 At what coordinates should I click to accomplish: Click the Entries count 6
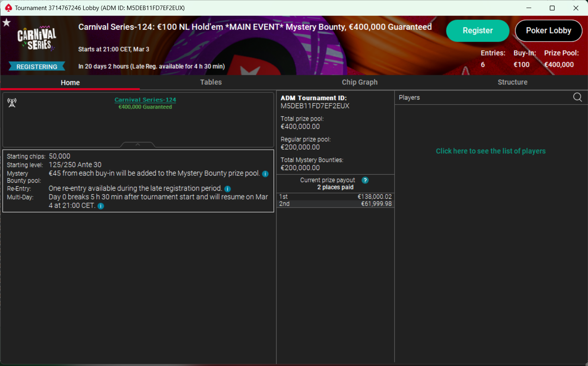pyautogui.click(x=483, y=65)
